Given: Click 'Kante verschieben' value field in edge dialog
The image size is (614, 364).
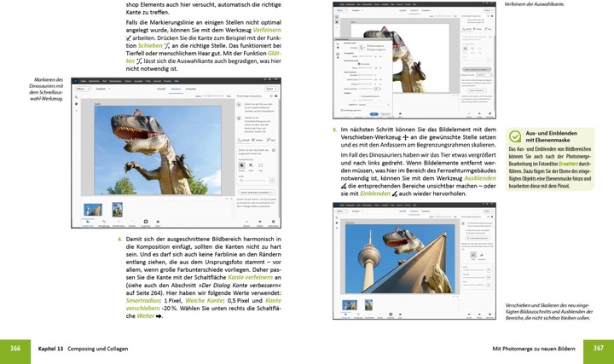Looking at the screenshot, I should click(x=376, y=89).
